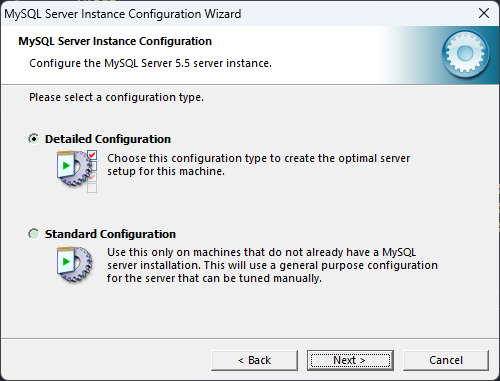Click the Detailed Configuration description text

point(258,165)
